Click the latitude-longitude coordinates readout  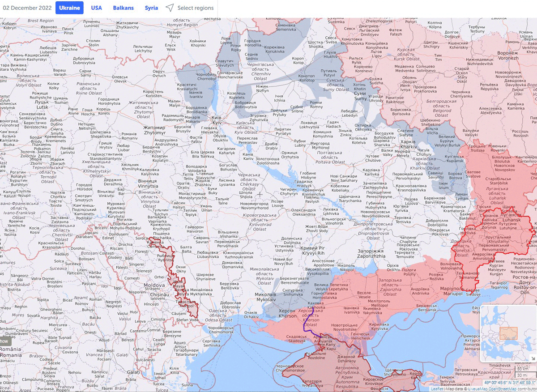(x=510, y=383)
